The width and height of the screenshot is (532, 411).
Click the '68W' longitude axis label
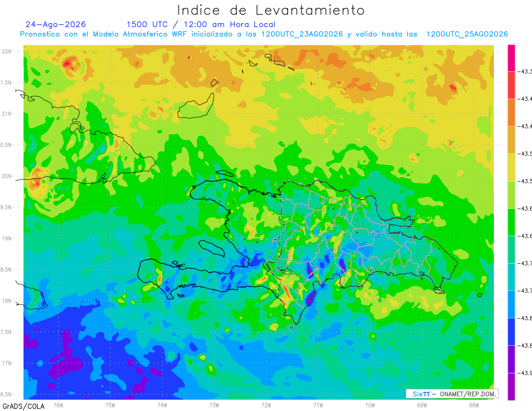pyautogui.click(x=474, y=405)
